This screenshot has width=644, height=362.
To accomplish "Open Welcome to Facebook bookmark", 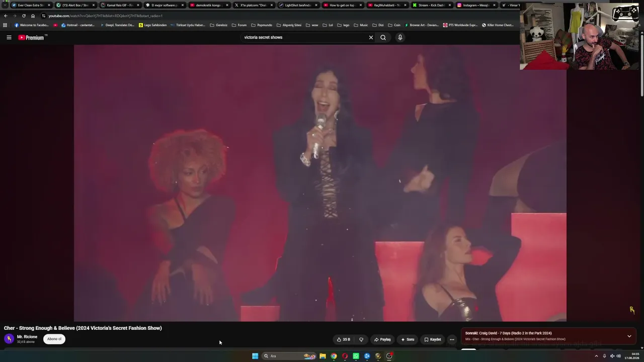I will [32, 25].
